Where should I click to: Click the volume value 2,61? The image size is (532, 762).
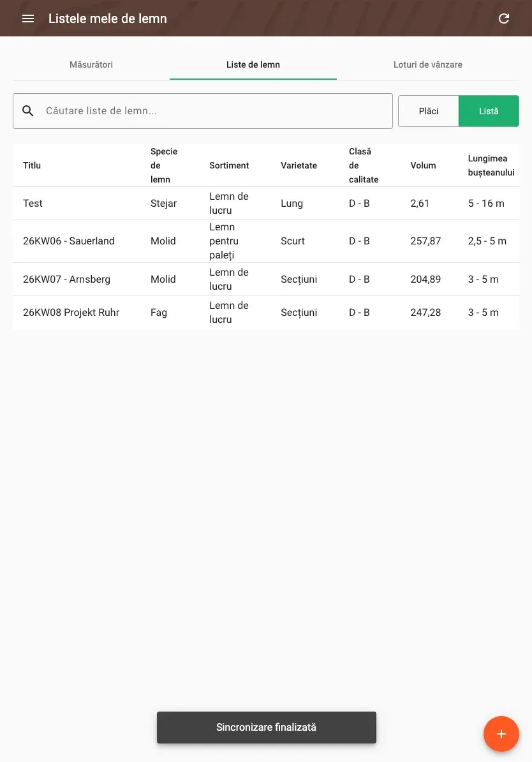point(420,204)
